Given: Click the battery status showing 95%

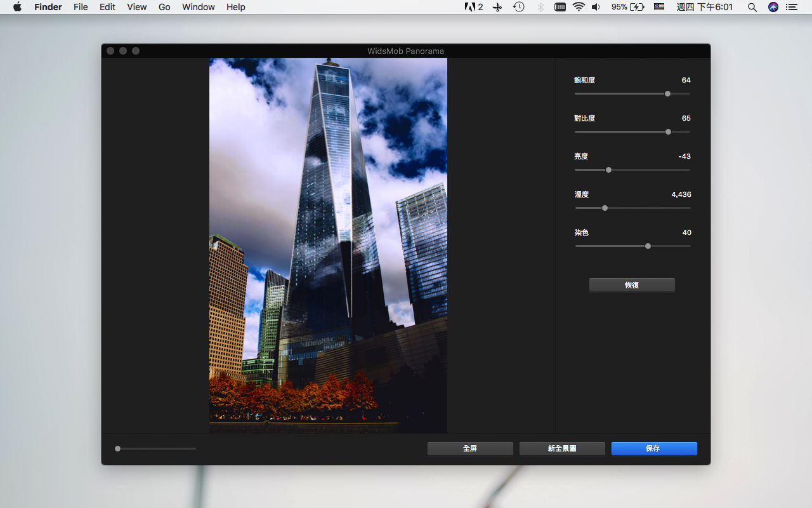Looking at the screenshot, I should click(627, 7).
